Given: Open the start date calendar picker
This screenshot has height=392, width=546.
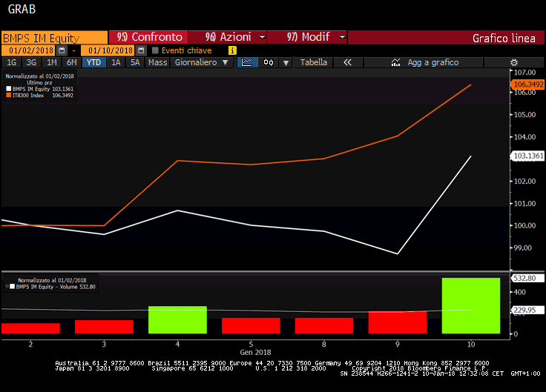Looking at the screenshot, I should [62, 50].
